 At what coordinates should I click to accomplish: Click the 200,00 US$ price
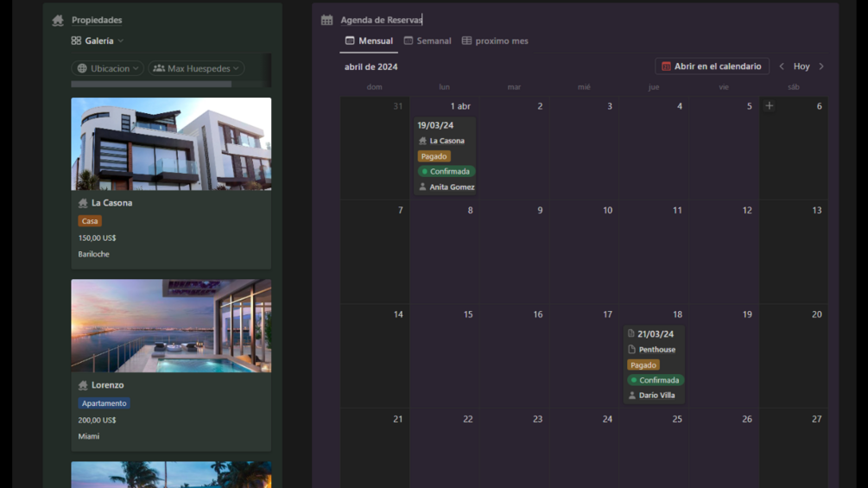tap(97, 420)
